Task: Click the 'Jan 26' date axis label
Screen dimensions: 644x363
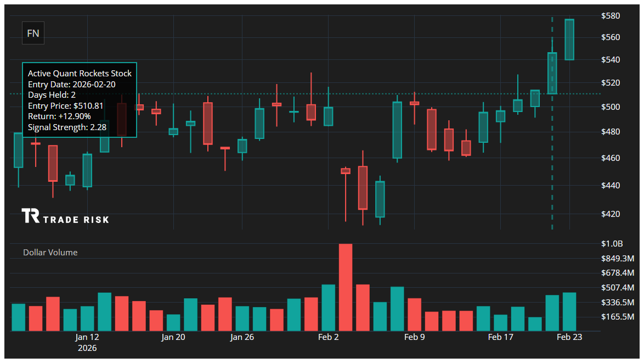Action: [242, 337]
